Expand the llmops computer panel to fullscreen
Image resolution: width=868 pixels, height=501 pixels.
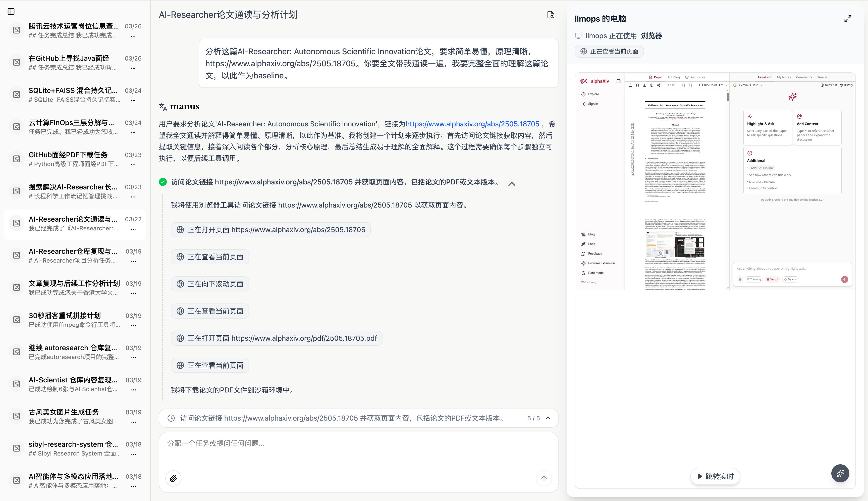click(x=848, y=19)
